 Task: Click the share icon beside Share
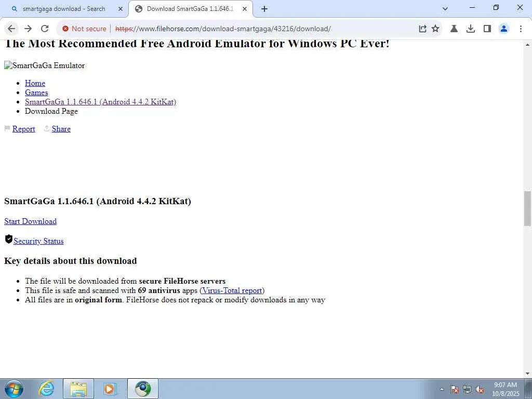[47, 128]
